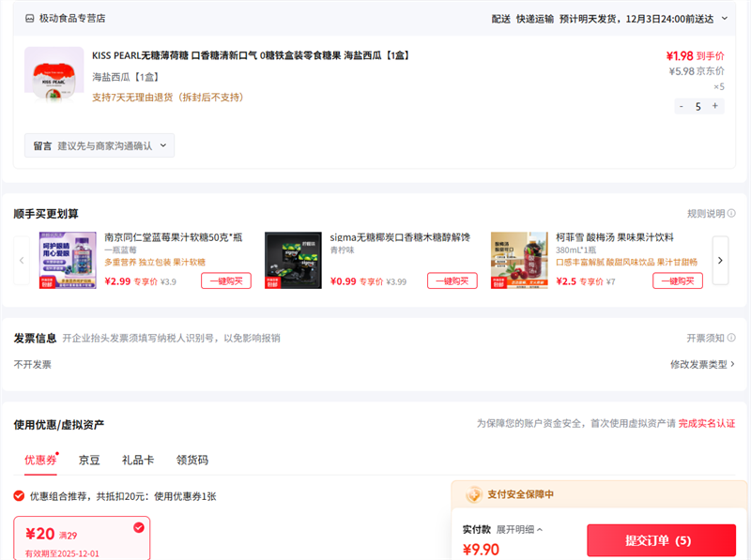Switch to the 京豆 tab
The height and width of the screenshot is (560, 751).
point(90,460)
